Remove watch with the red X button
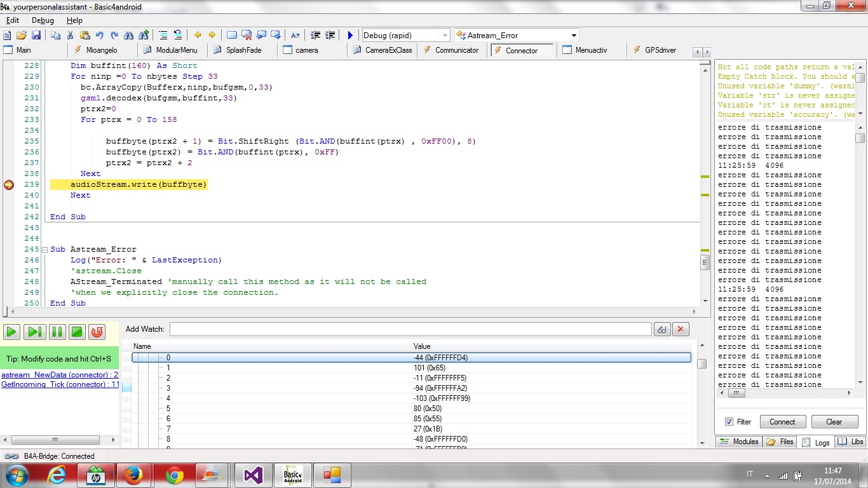The height and width of the screenshot is (488, 868). tap(681, 329)
